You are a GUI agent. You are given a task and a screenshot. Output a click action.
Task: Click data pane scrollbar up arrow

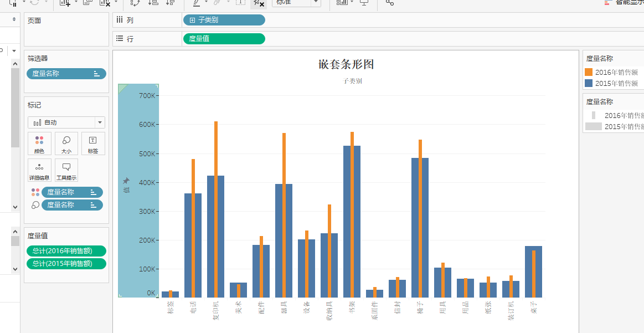tap(15, 63)
